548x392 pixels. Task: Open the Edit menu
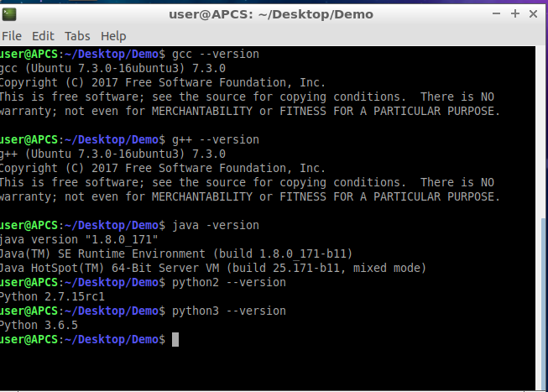[43, 36]
